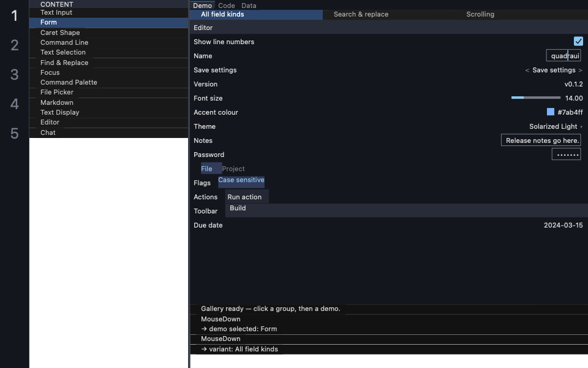
Task: Click the Accent colour swatch
Action: tap(550, 112)
